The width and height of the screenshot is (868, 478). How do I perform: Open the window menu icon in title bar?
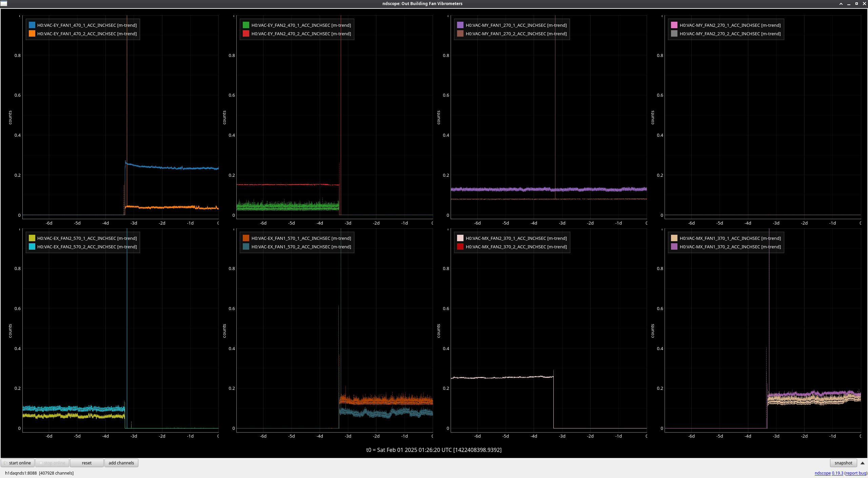(4, 3)
